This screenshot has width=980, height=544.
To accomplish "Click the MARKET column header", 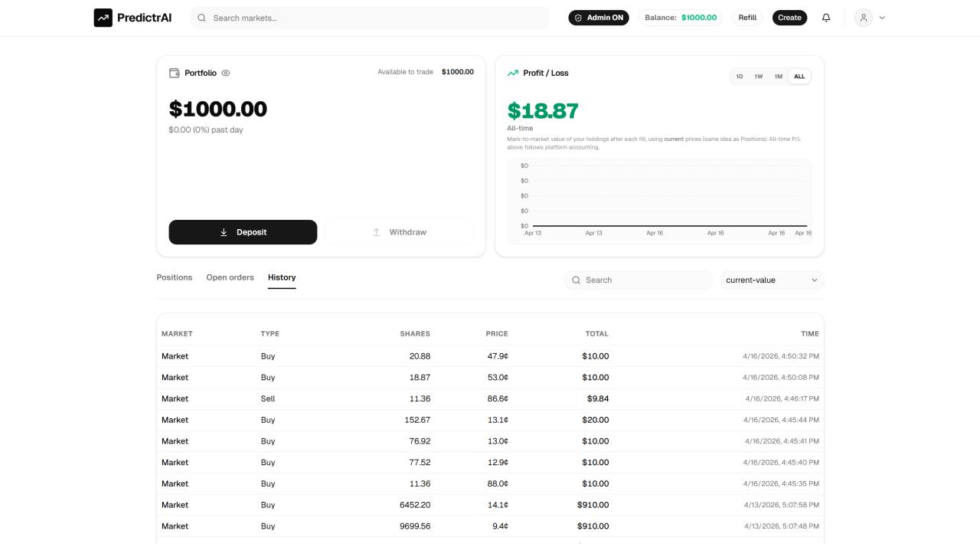I will pos(177,334).
